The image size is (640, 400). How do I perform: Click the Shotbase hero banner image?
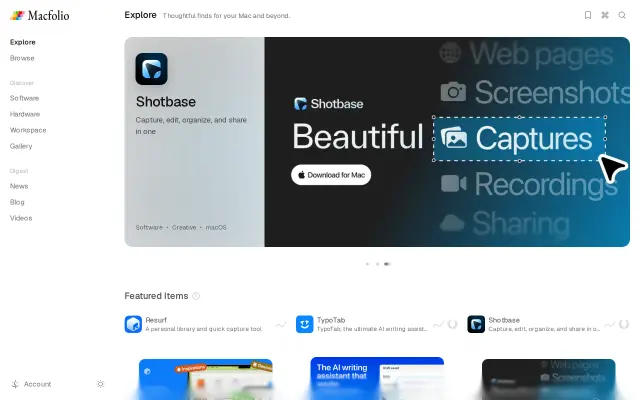(447, 142)
